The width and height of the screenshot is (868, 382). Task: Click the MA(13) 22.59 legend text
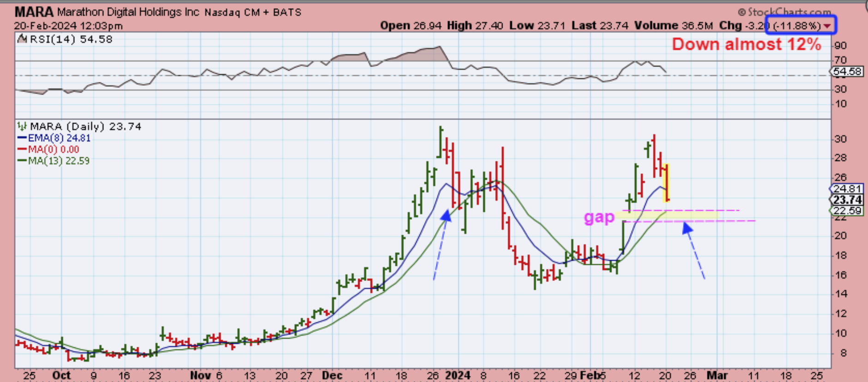pyautogui.click(x=59, y=161)
